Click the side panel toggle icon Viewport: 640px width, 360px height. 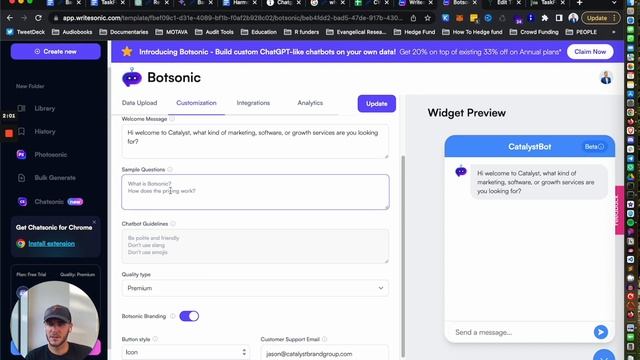tap(559, 18)
